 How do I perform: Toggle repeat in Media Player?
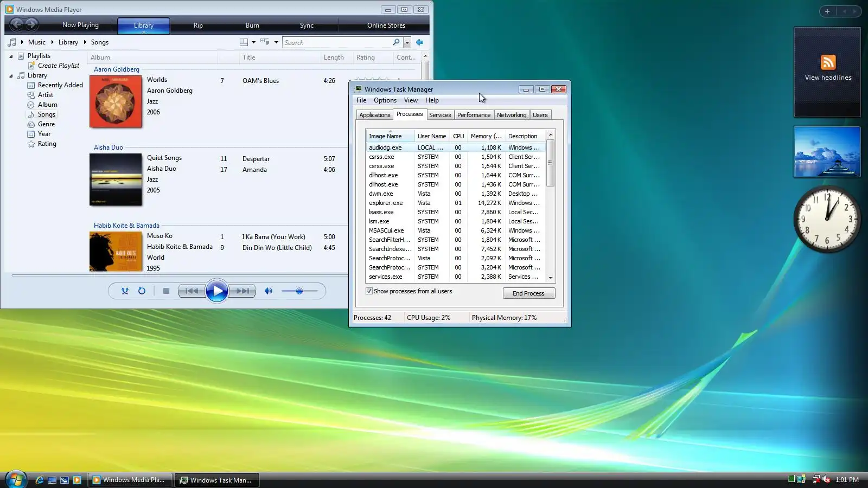point(142,291)
